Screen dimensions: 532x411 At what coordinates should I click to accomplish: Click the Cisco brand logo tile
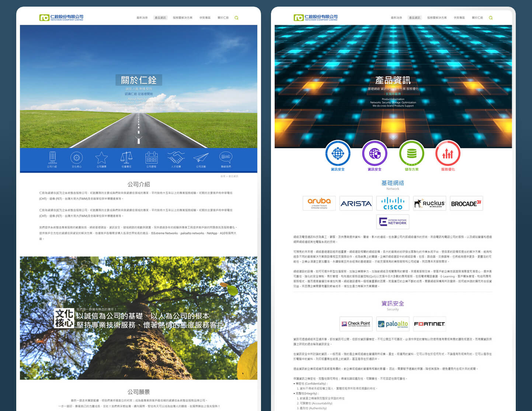(393, 203)
